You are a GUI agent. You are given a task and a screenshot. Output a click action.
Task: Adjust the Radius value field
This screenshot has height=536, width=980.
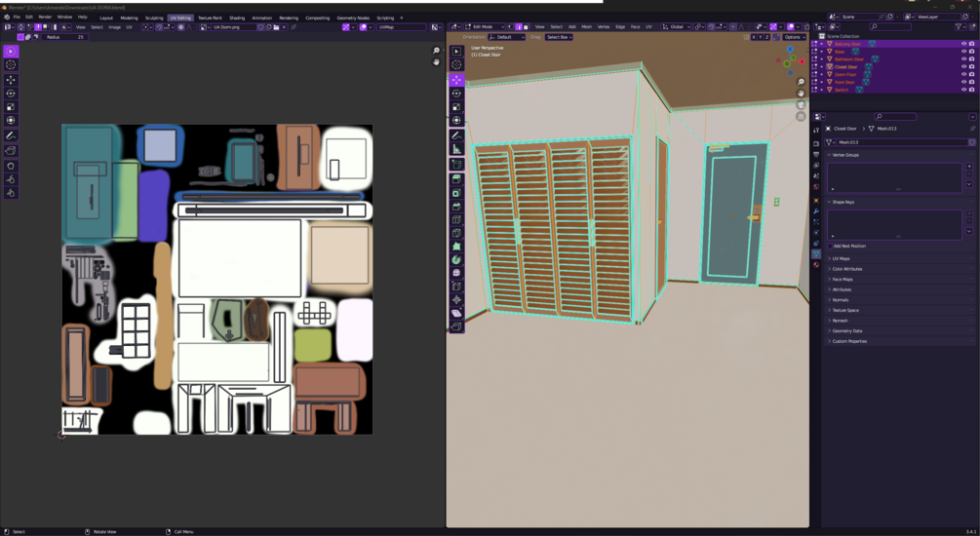65,37
